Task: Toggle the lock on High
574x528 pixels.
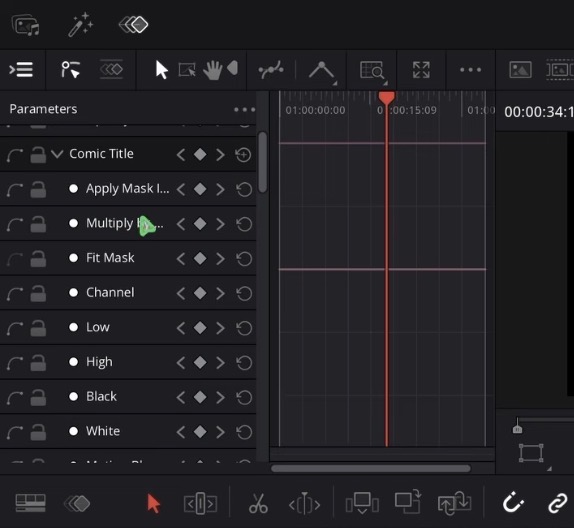Action: 38,362
